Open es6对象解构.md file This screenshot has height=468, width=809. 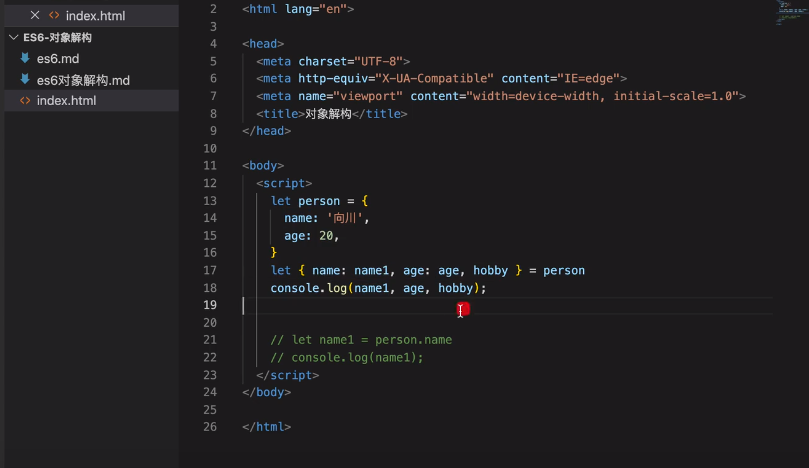[x=83, y=80]
